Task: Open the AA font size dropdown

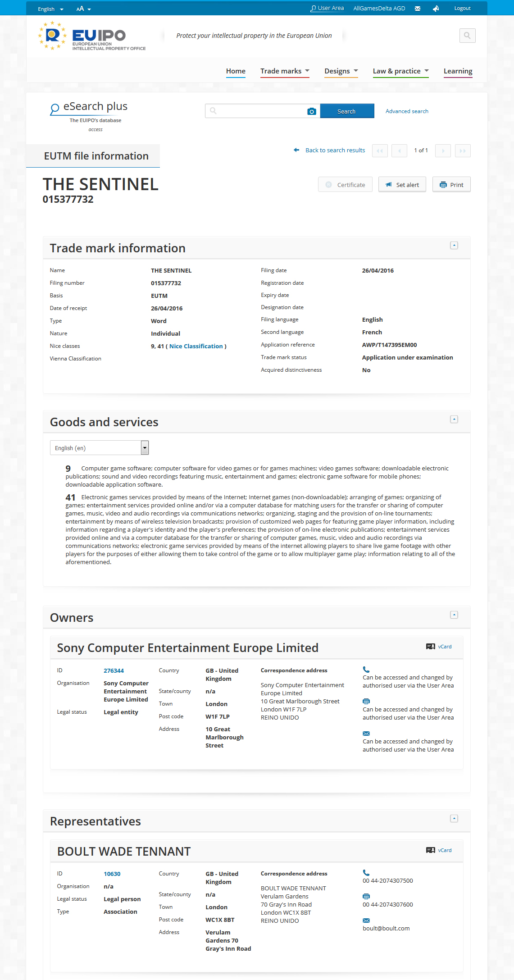Action: tap(84, 9)
